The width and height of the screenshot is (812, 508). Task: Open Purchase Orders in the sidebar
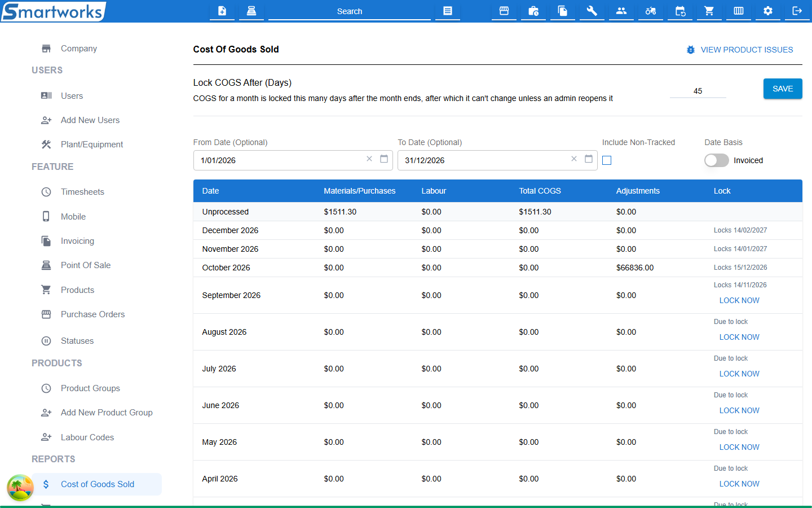click(x=92, y=314)
